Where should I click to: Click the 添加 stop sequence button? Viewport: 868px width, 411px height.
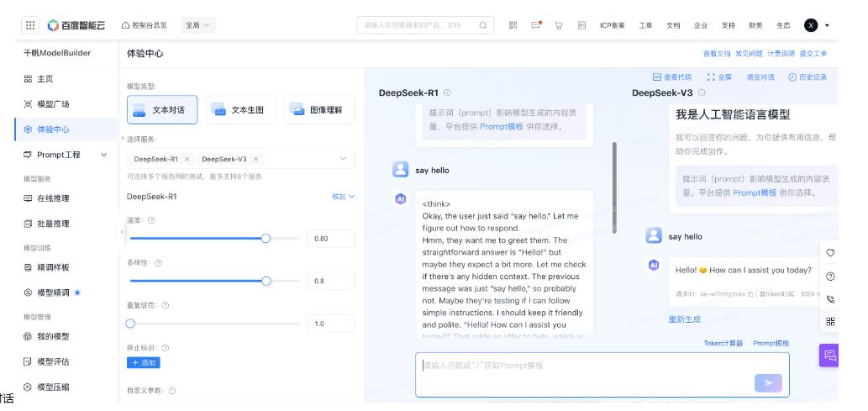[x=144, y=362]
